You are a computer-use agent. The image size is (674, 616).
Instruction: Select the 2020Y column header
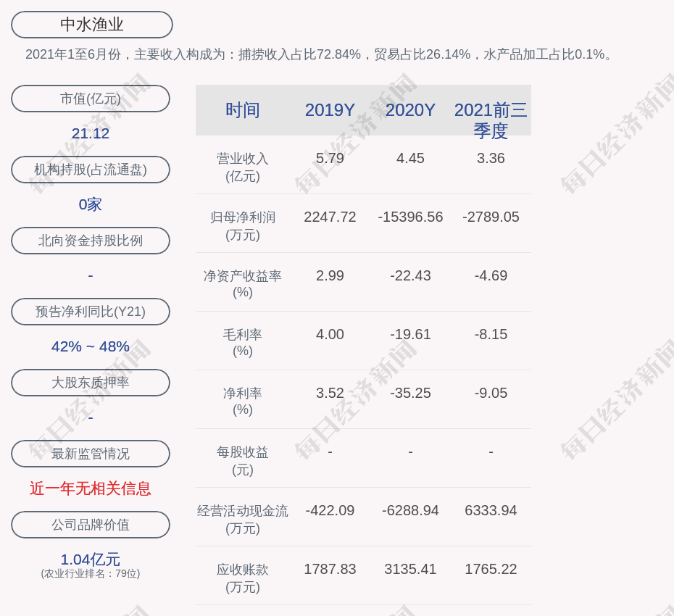point(410,110)
